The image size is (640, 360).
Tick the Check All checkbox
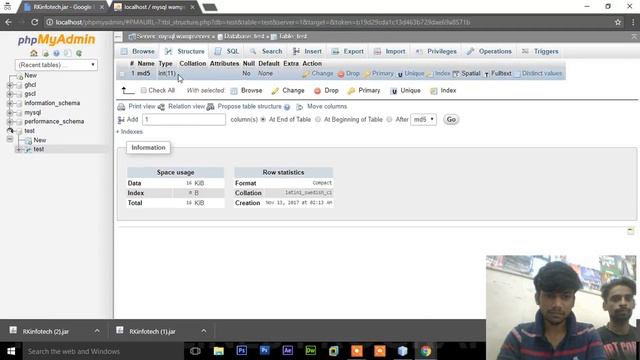[x=144, y=90]
